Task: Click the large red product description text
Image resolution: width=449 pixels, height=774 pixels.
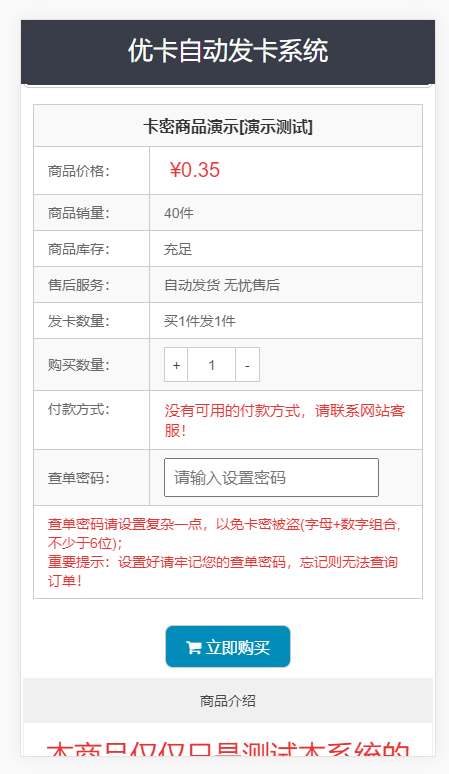Action: pyautogui.click(x=228, y=748)
